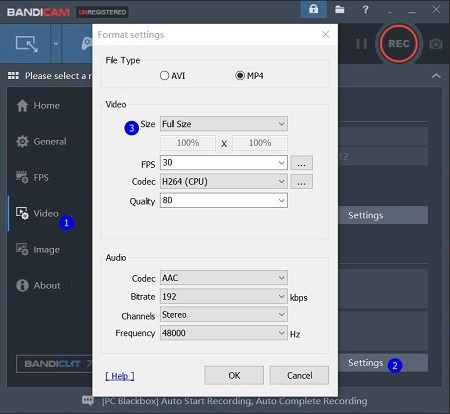Select the screen recording mode icon
Viewport: 450px width, 414px height.
[x=27, y=44]
